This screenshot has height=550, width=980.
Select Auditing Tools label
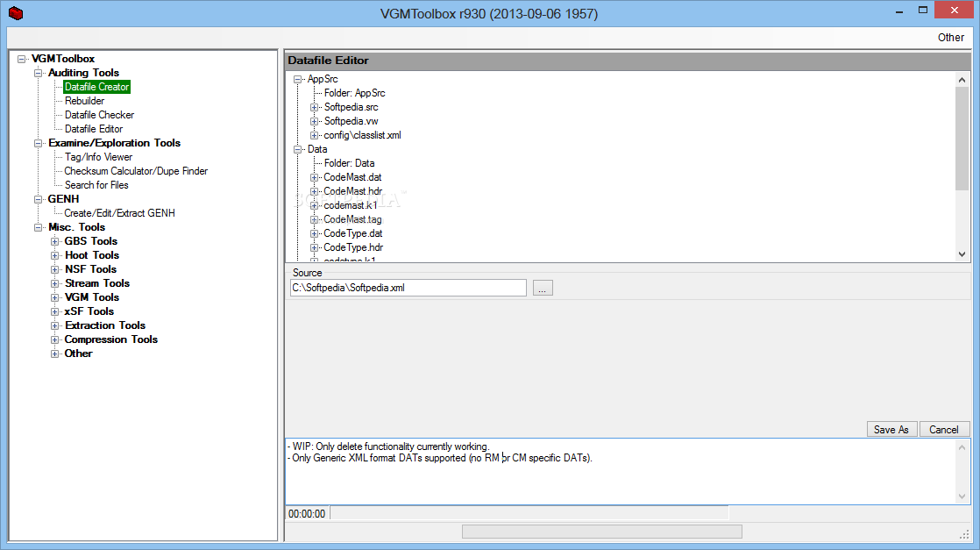83,73
